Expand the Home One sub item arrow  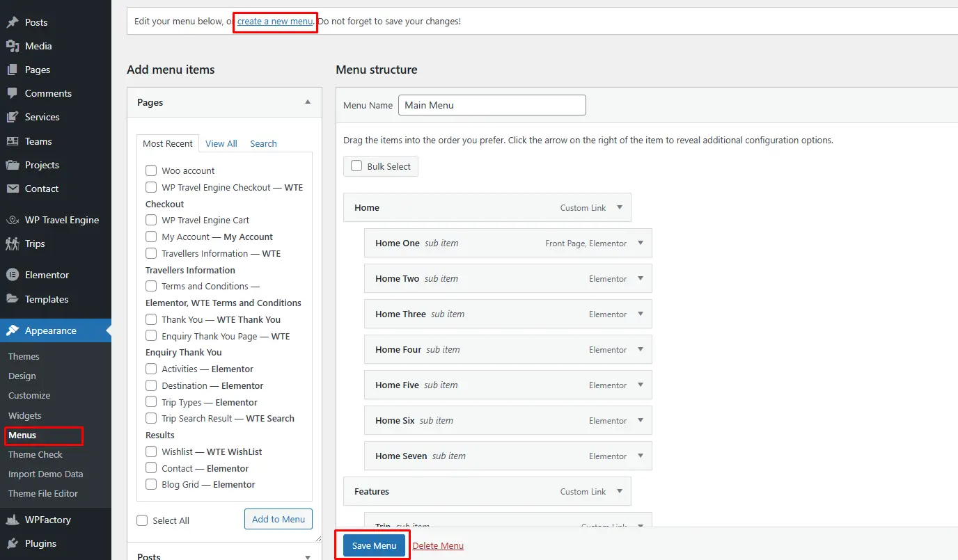tap(641, 243)
